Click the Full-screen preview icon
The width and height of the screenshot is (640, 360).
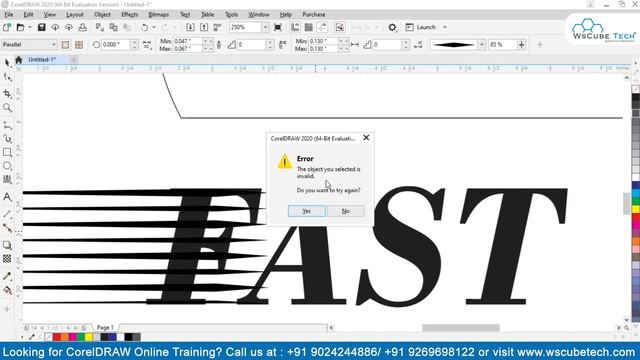click(278, 27)
